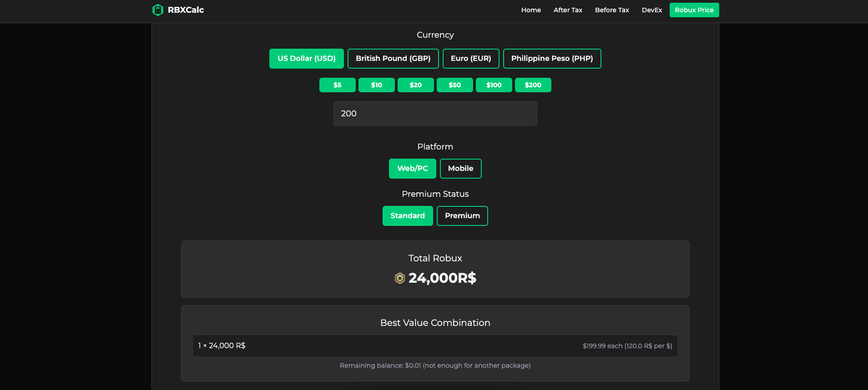This screenshot has width=868, height=390.
Task: Click the 'Total Robux' heading
Action: 435,258
